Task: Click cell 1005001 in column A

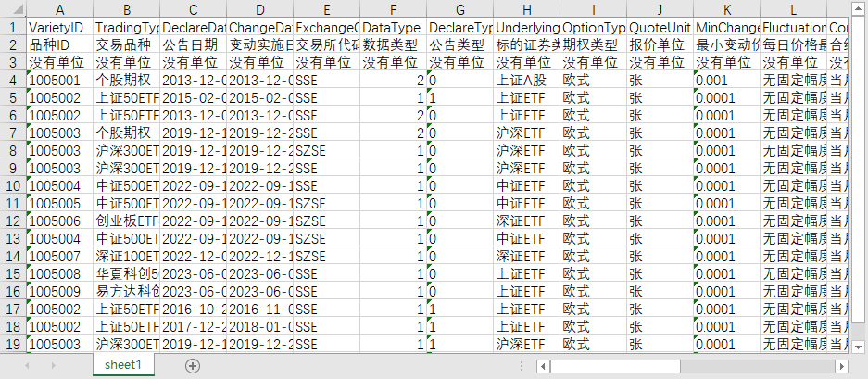Action: 60,80
